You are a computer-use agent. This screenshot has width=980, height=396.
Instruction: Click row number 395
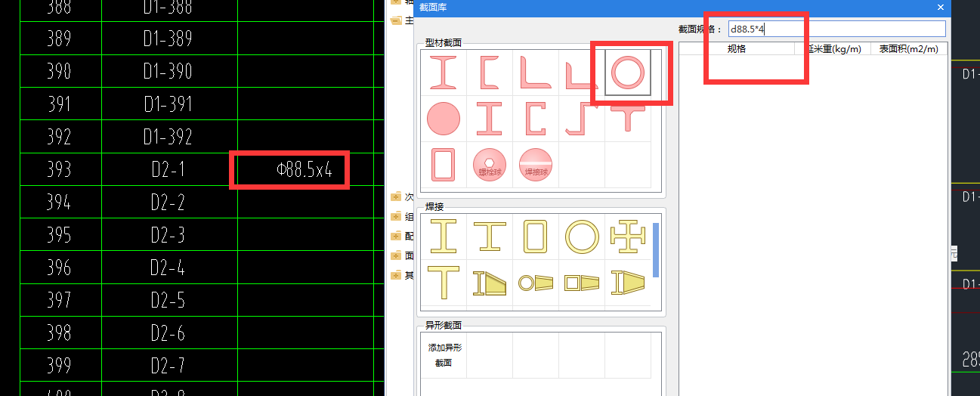pos(59,235)
